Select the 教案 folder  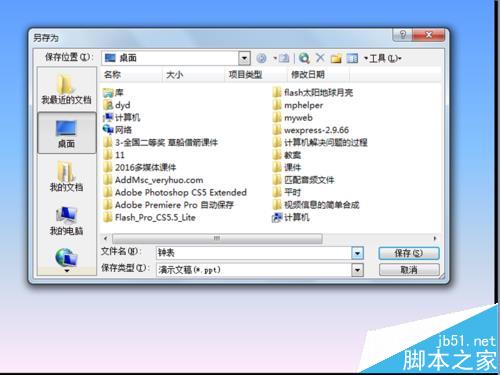click(x=287, y=155)
